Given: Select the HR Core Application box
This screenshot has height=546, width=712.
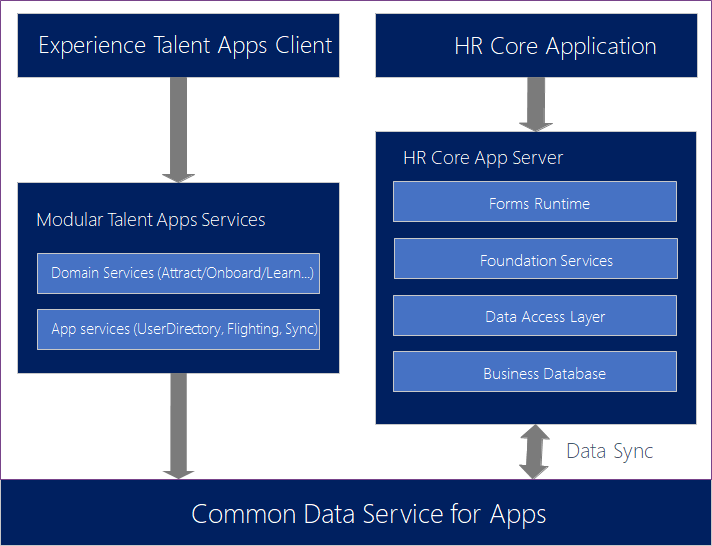Looking at the screenshot, I should coord(536,45).
